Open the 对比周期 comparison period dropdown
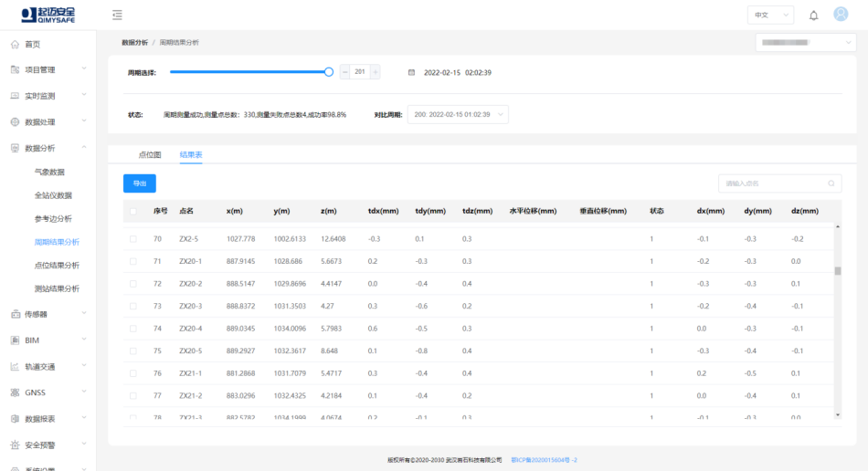Image resolution: width=868 pixels, height=471 pixels. click(458, 114)
